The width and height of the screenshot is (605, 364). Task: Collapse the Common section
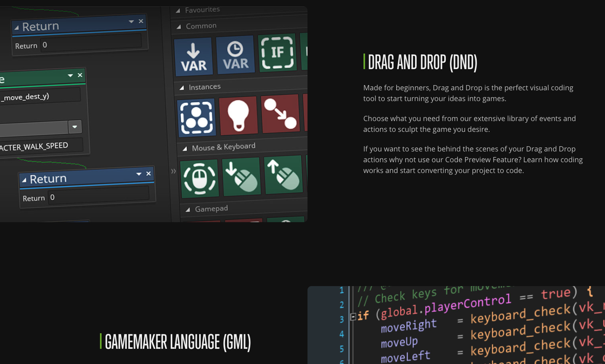pyautogui.click(x=179, y=27)
